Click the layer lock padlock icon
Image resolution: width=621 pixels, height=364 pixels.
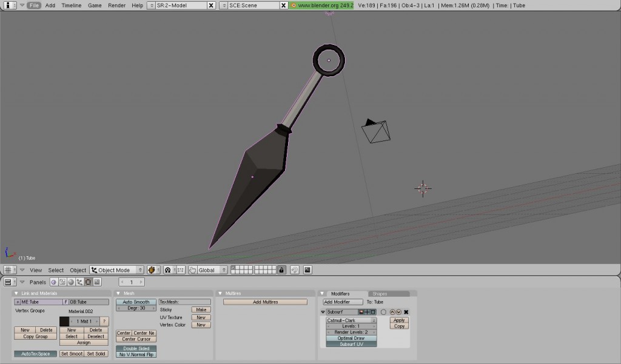281,270
